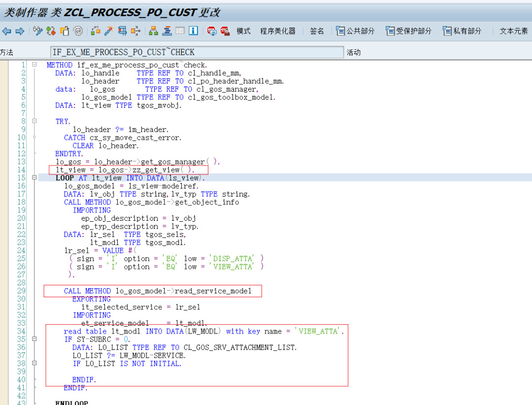Open the where-used list icon
Screen dimensions: 532x405
pos(135,31)
